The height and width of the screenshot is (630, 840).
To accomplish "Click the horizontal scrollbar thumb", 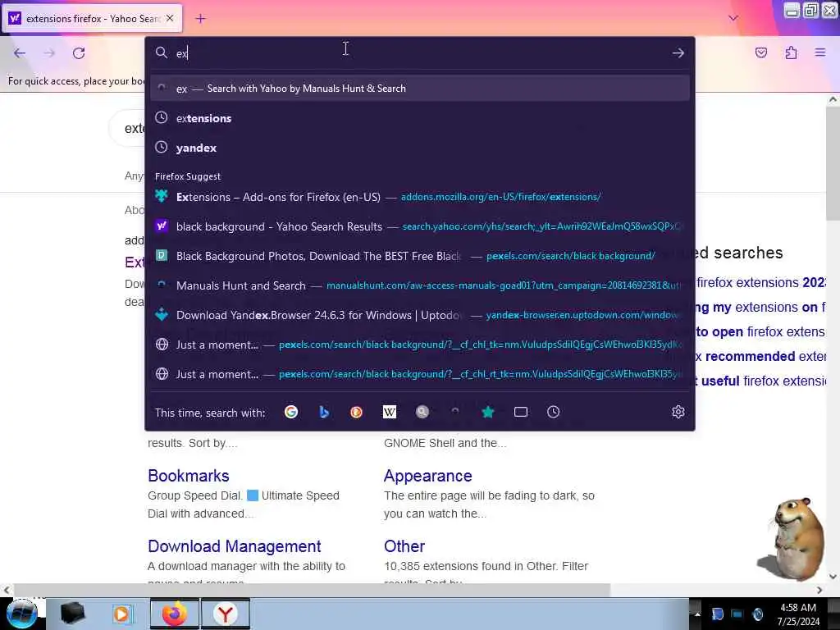I will pyautogui.click(x=311, y=590).
